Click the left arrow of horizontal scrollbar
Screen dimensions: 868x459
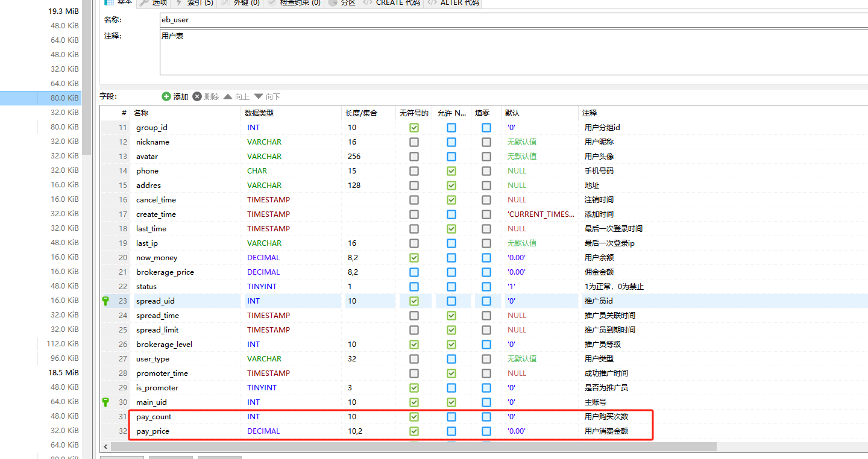(105, 447)
